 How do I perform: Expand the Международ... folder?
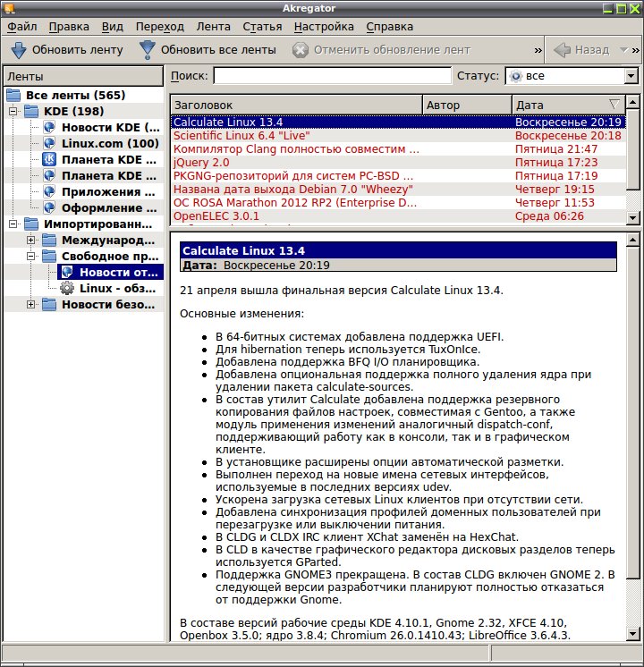(31, 240)
